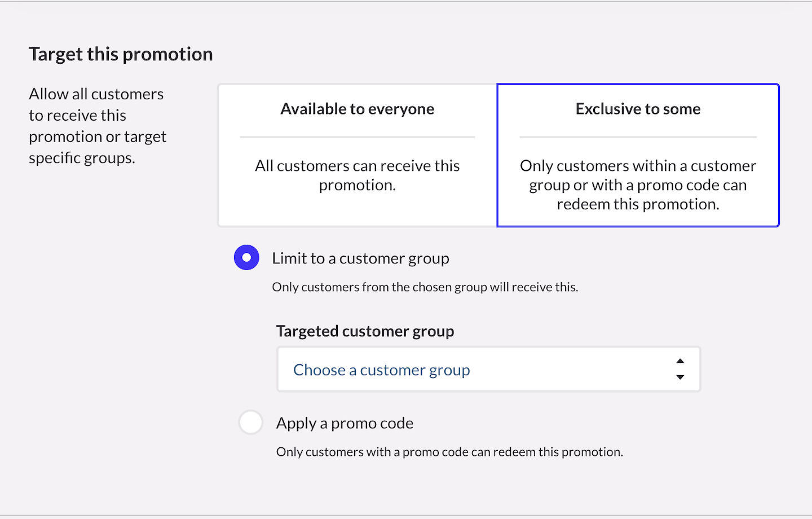This screenshot has height=519, width=812.
Task: Click the "Only customers within a customer group" description
Action: pos(638,185)
